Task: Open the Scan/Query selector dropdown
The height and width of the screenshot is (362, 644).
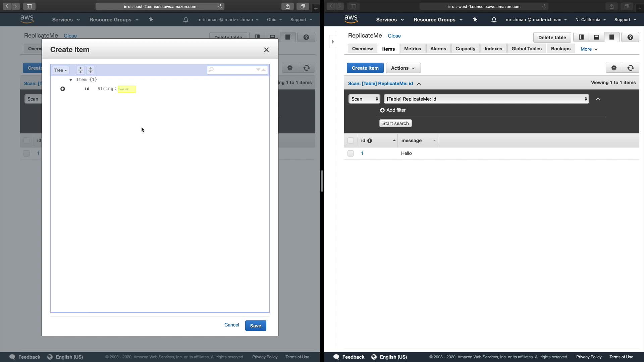Action: (x=364, y=99)
